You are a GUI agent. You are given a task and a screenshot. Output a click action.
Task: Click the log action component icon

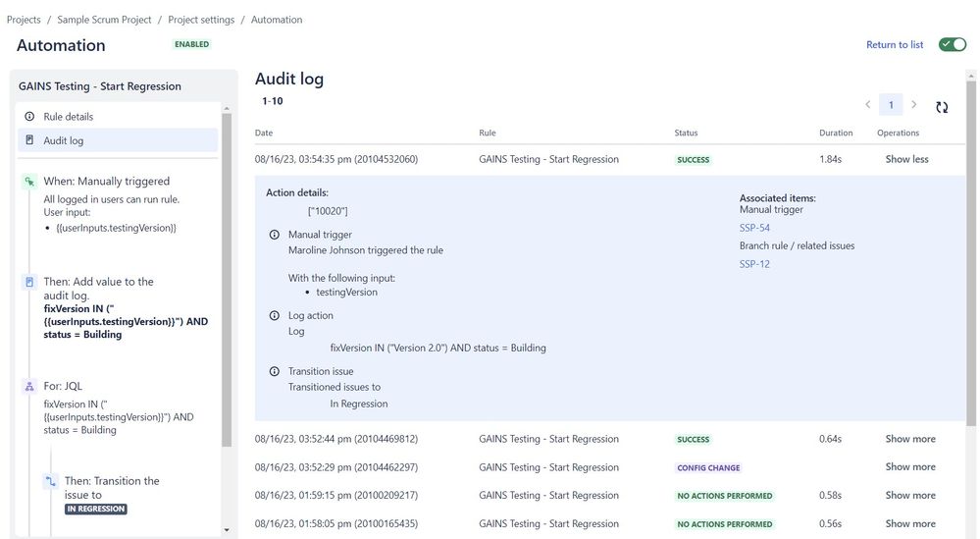tap(29, 282)
